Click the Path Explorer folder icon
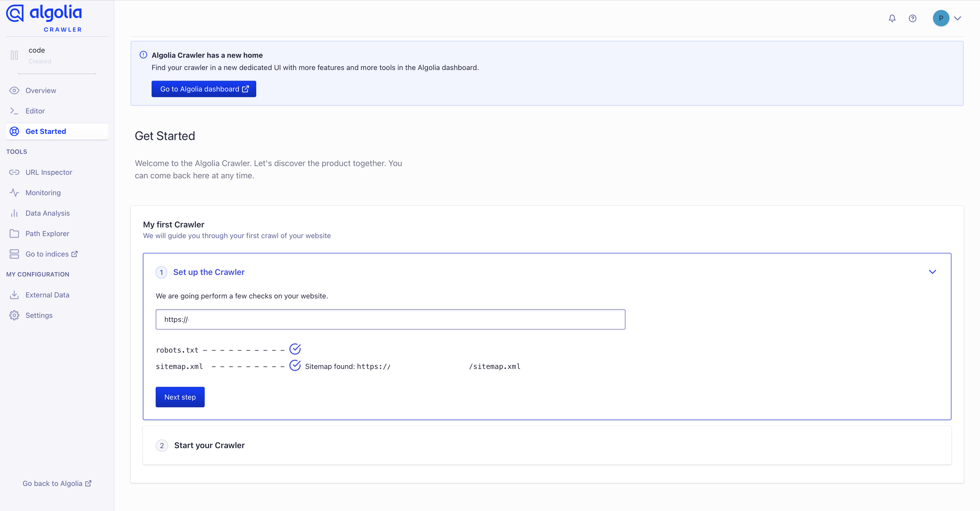 coord(14,234)
